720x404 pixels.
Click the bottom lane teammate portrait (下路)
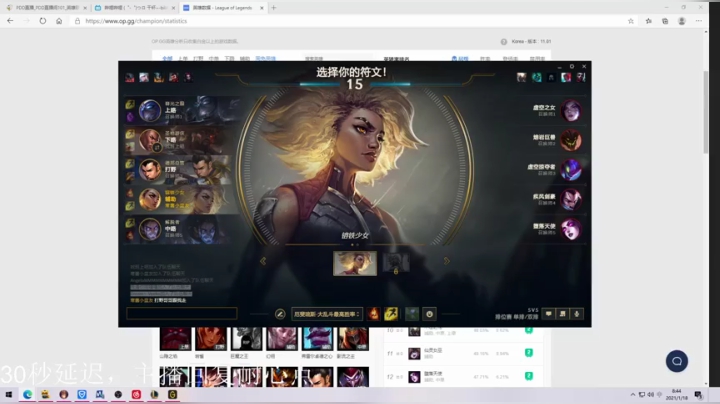click(x=150, y=140)
